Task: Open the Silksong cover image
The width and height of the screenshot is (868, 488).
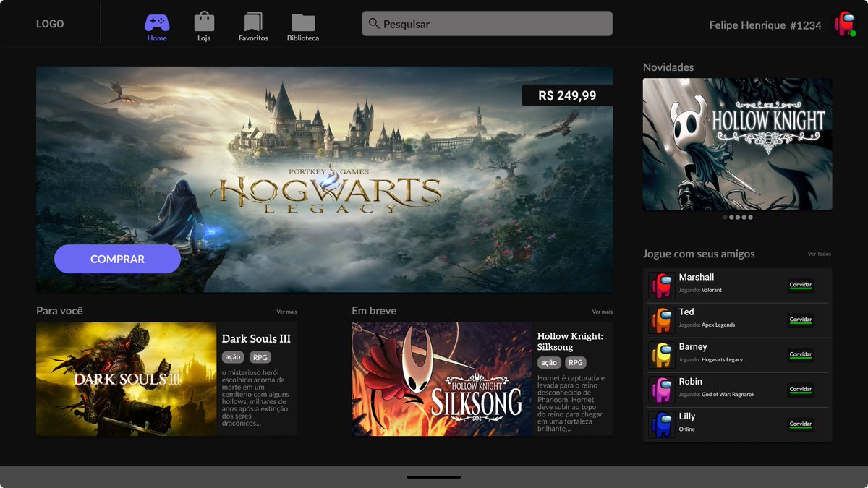Action: tap(441, 379)
